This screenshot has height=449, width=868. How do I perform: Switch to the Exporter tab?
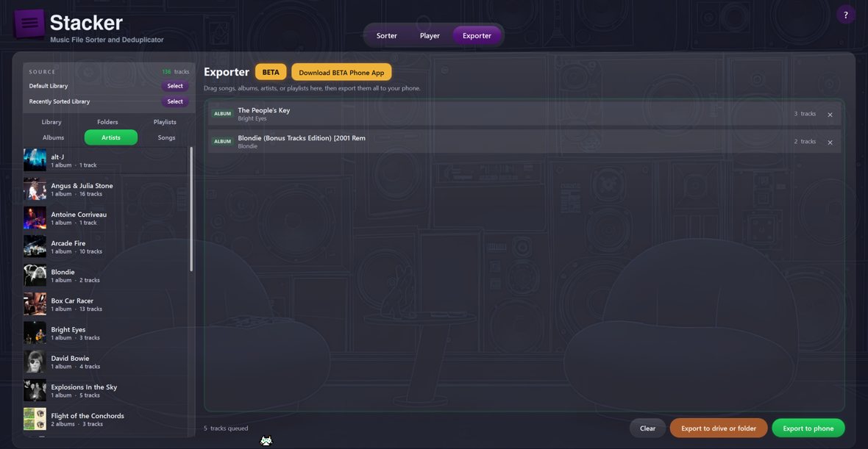click(x=477, y=35)
